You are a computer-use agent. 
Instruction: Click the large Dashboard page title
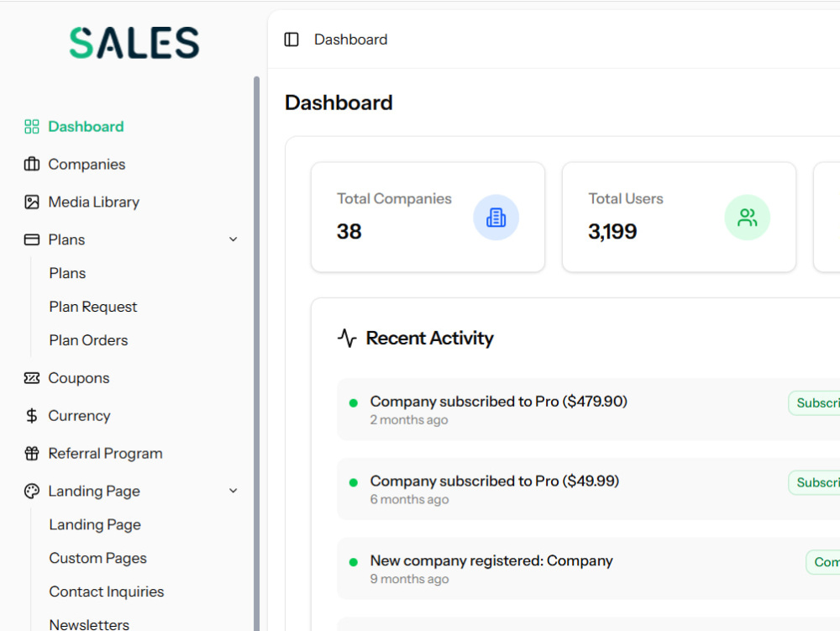(339, 103)
